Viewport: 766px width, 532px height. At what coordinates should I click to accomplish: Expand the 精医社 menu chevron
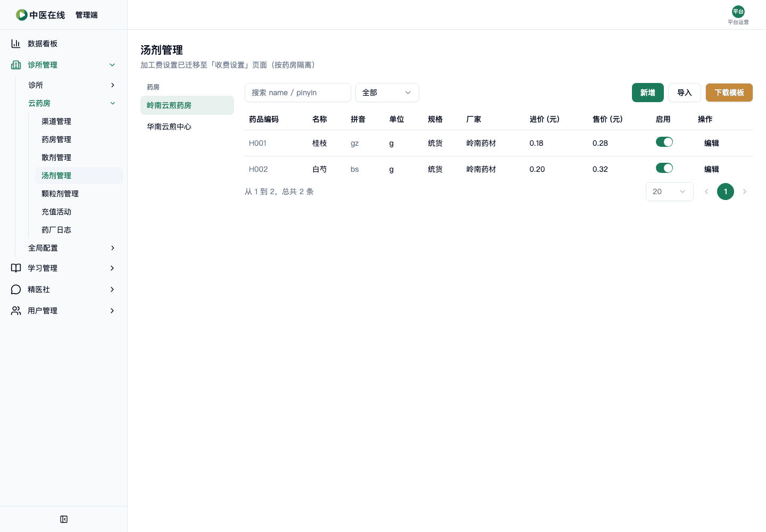point(112,289)
